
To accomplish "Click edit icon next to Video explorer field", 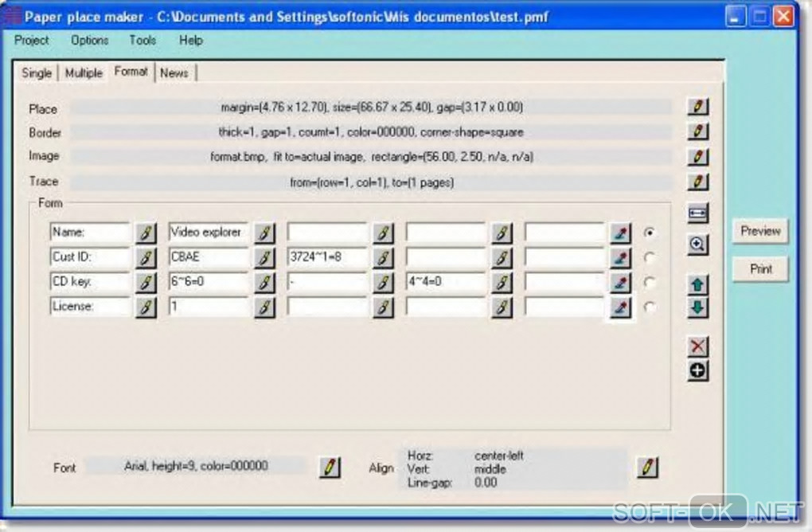I will pos(264,233).
